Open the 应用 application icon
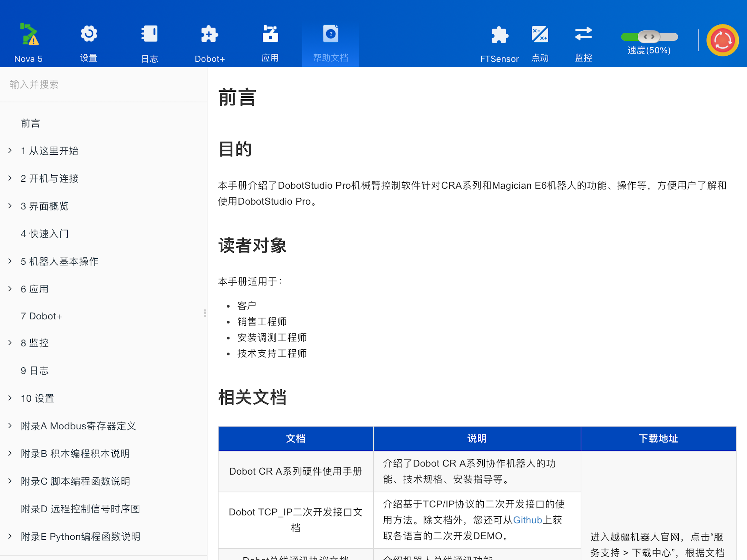The width and height of the screenshot is (747, 560). (270, 34)
